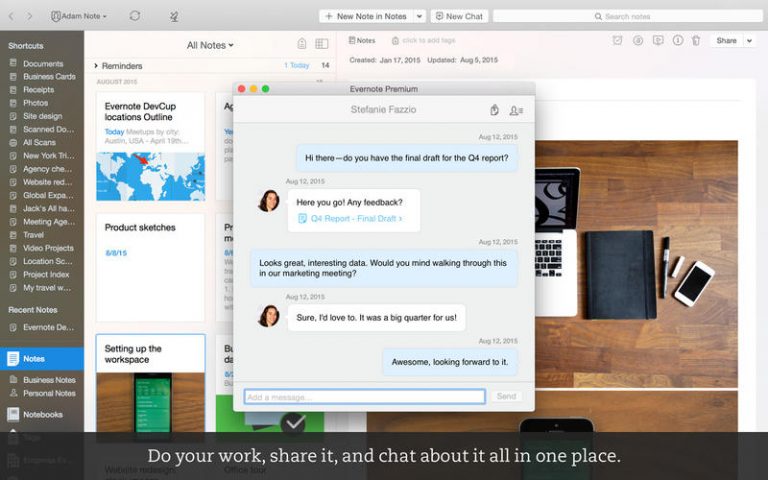Screen dimensions: 768x480
Task: Open the All Notes dropdown
Action: (x=210, y=45)
